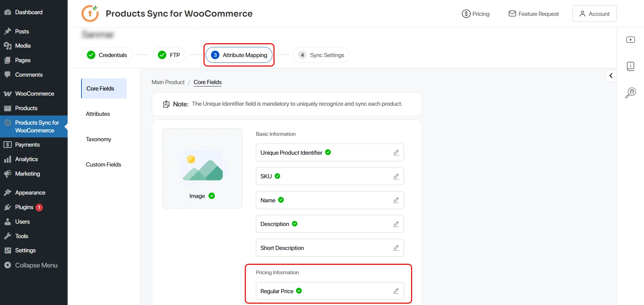Open the Attributes tab
This screenshot has height=305, width=644.
(98, 114)
